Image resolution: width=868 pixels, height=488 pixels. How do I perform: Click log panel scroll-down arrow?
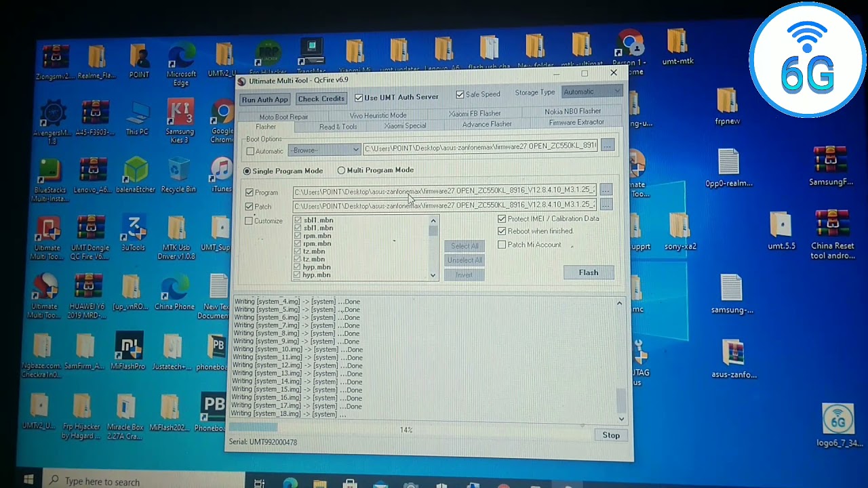click(621, 419)
